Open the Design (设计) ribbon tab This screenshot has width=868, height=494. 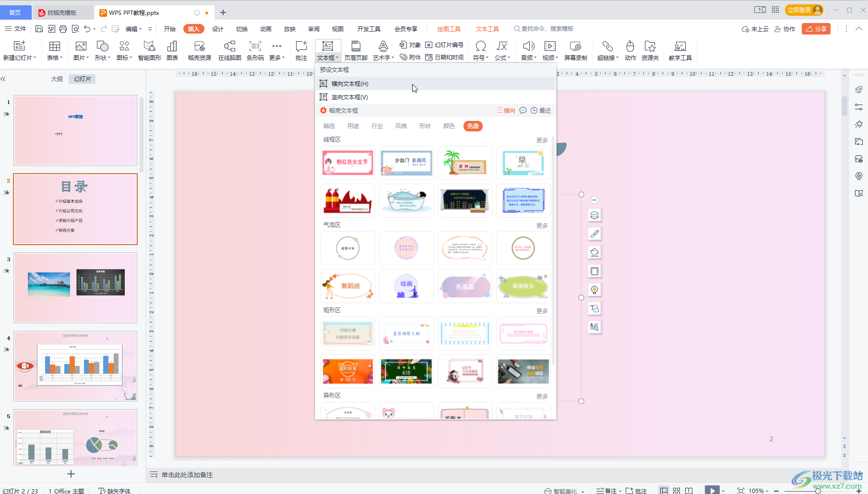(x=217, y=29)
